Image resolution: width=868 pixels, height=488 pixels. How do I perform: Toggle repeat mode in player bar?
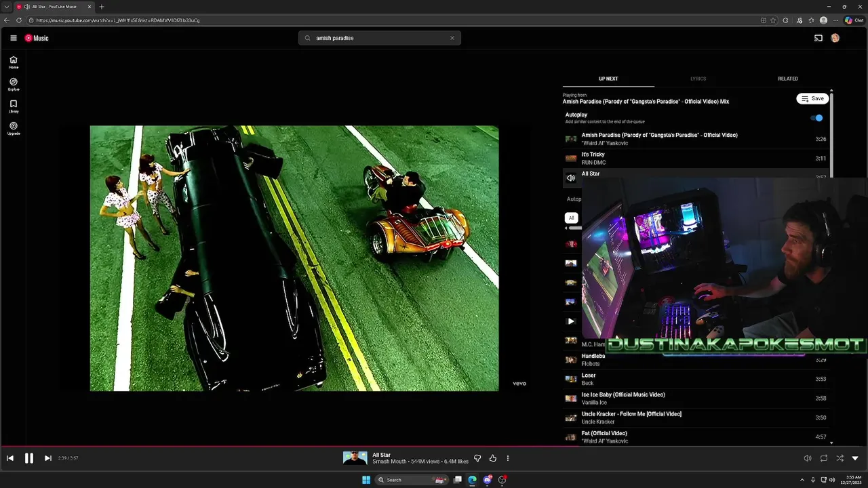pyautogui.click(x=824, y=458)
